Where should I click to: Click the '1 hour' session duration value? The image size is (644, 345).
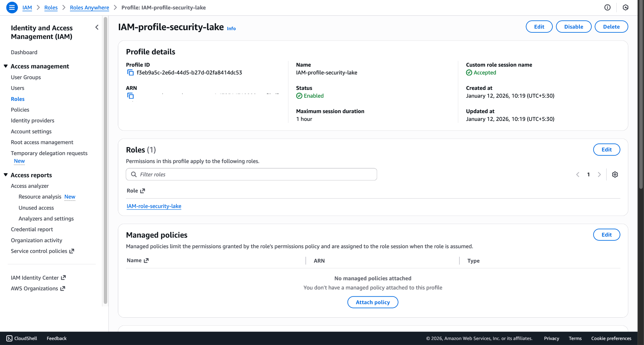click(x=304, y=119)
